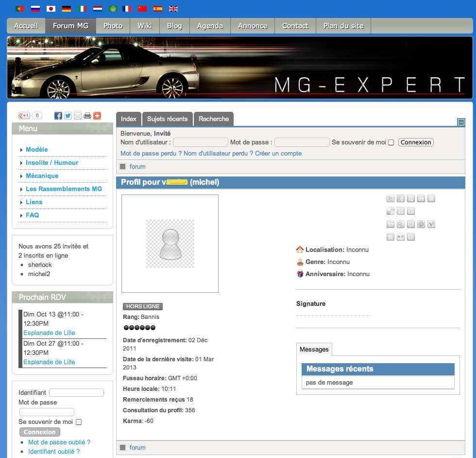Choose the British flag language icon
This screenshot has height=458, width=476.
[173, 9]
